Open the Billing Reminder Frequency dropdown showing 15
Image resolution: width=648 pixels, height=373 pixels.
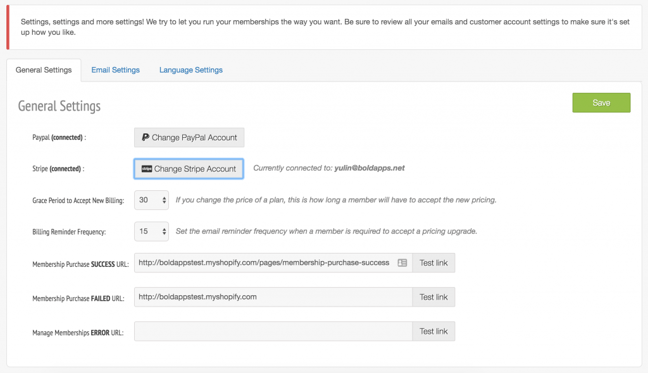tap(151, 231)
